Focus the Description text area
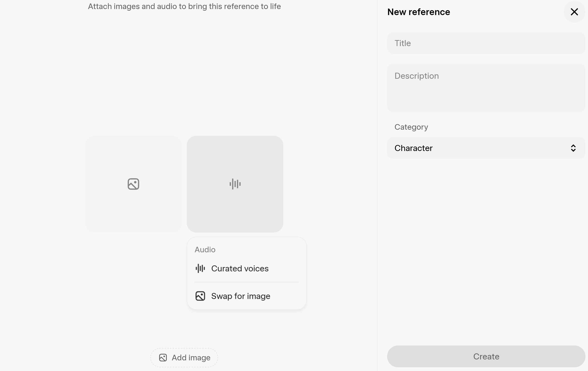The image size is (588, 371). (x=486, y=88)
